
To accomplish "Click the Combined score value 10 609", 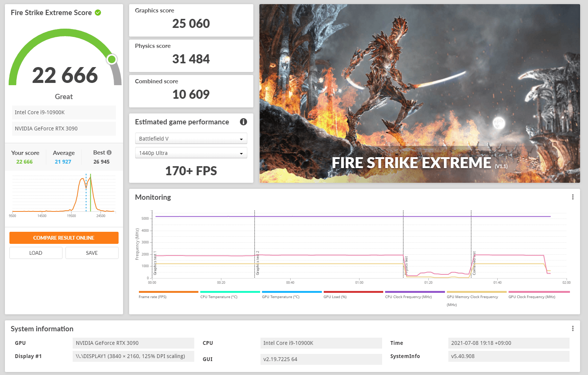I will [x=191, y=95].
